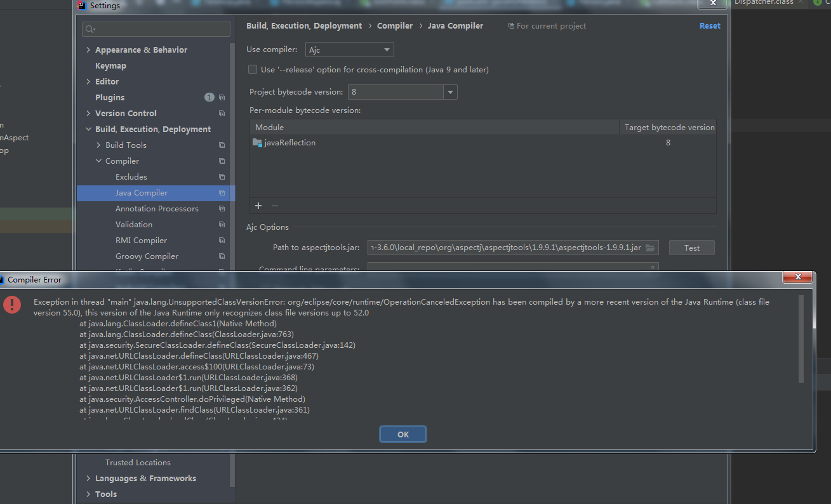Expand the Build Tools tree node
This screenshot has height=504, width=831.
[x=98, y=145]
